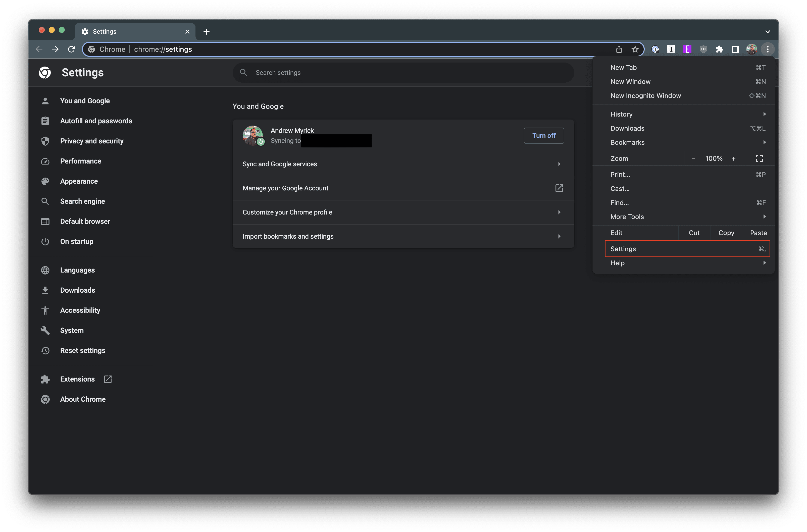The image size is (807, 532).
Task: Open Autofill and passwords section
Action: click(x=96, y=121)
